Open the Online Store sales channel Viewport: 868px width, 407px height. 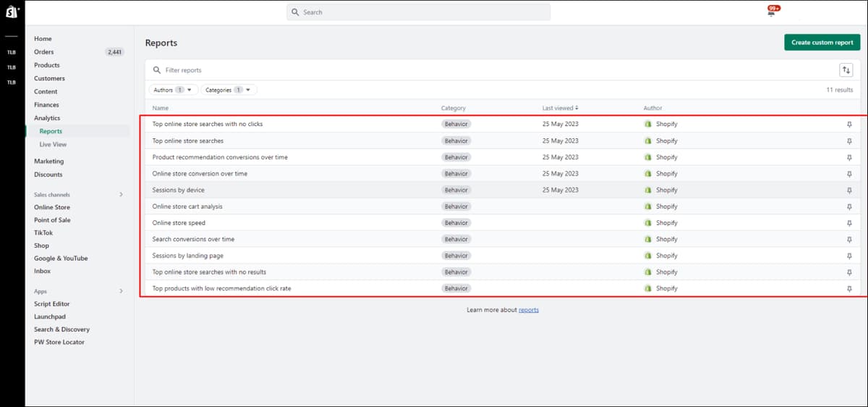pos(52,207)
